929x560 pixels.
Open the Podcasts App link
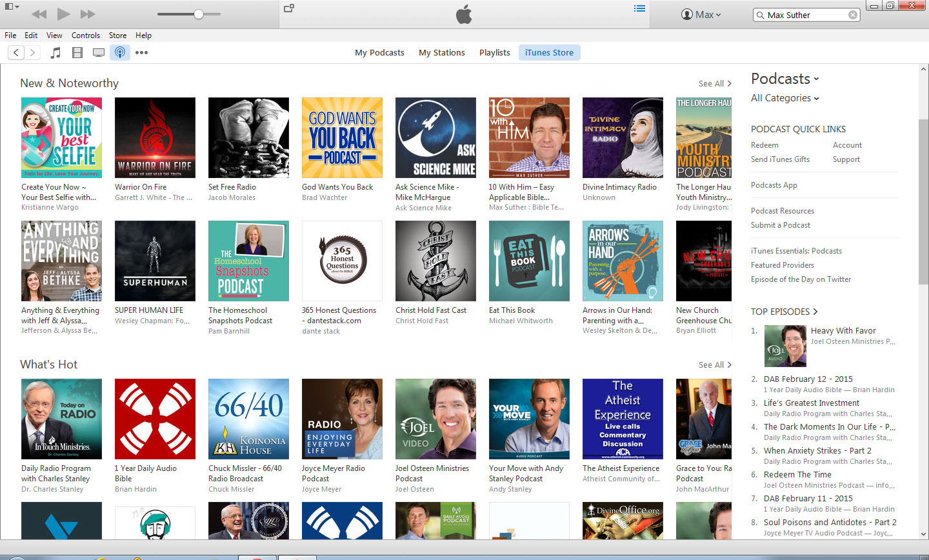pyautogui.click(x=774, y=185)
